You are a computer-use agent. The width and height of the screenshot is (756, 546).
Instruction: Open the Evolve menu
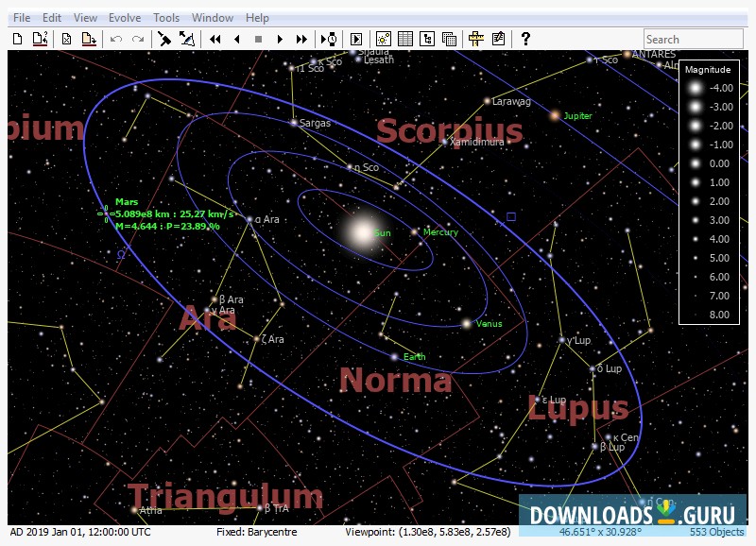(x=125, y=18)
